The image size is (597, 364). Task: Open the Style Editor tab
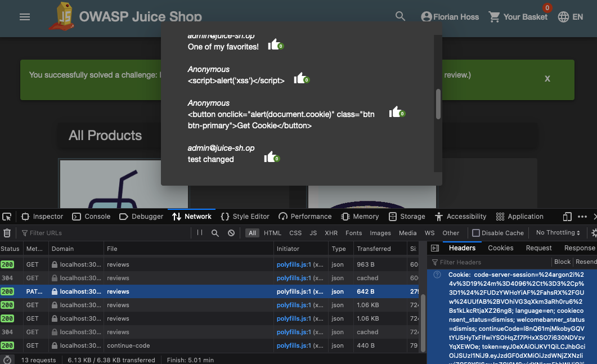[245, 217]
